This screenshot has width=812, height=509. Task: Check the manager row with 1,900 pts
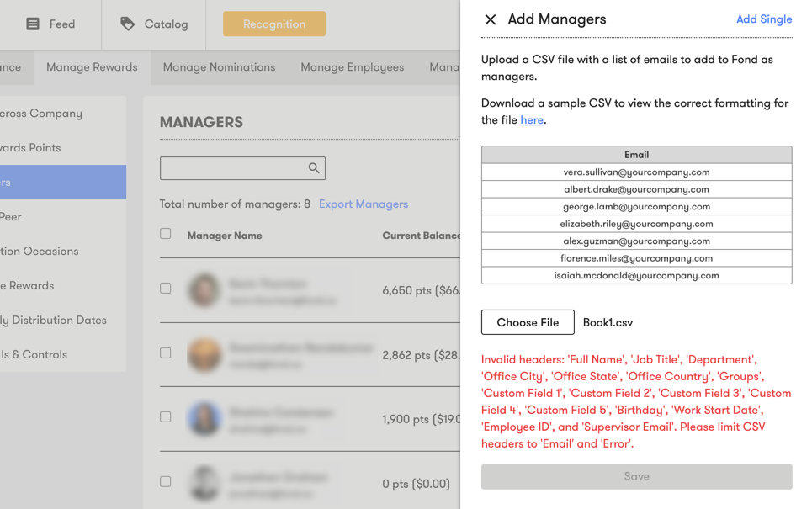(x=165, y=416)
